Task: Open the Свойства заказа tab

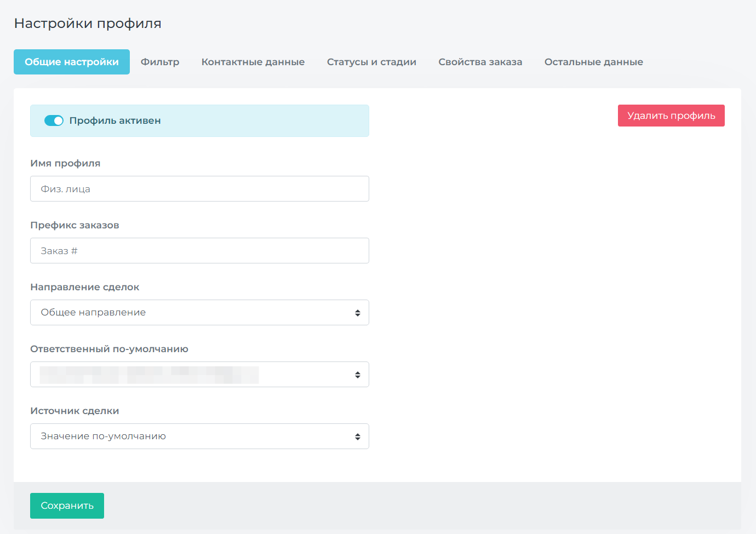Action: (x=480, y=62)
